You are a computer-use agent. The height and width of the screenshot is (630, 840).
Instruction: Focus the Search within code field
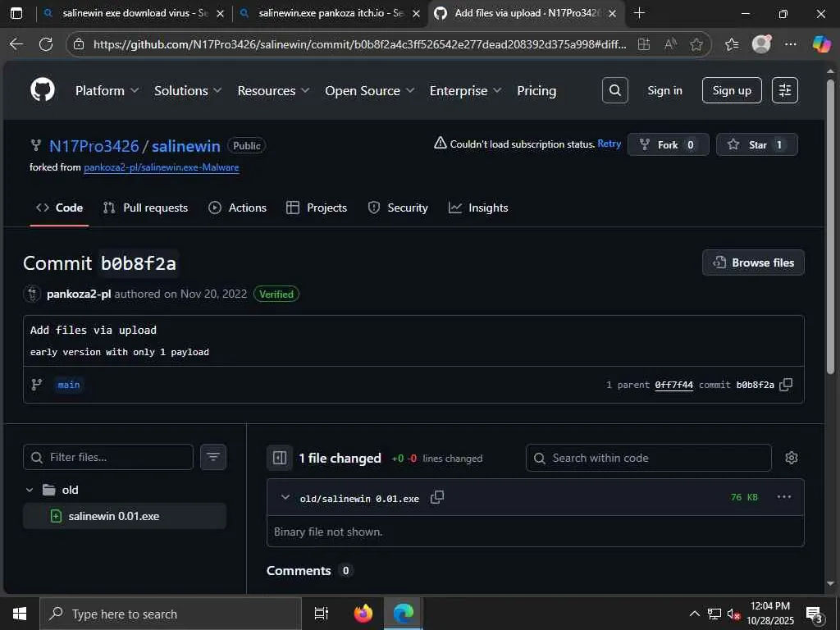(649, 458)
